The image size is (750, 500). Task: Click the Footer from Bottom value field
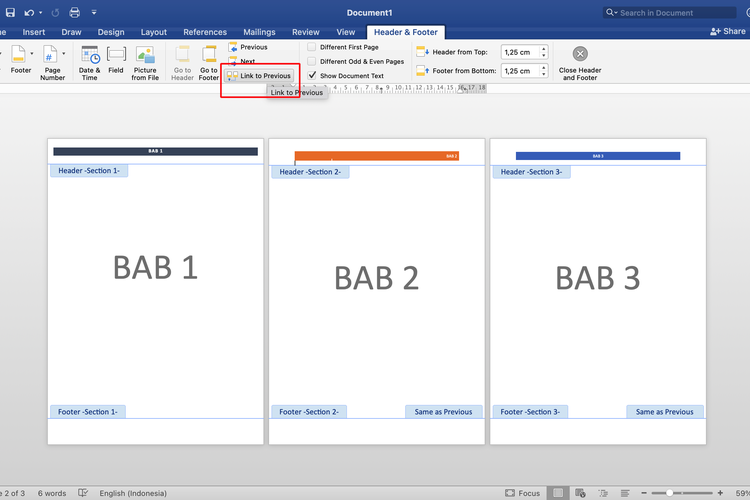click(x=520, y=71)
